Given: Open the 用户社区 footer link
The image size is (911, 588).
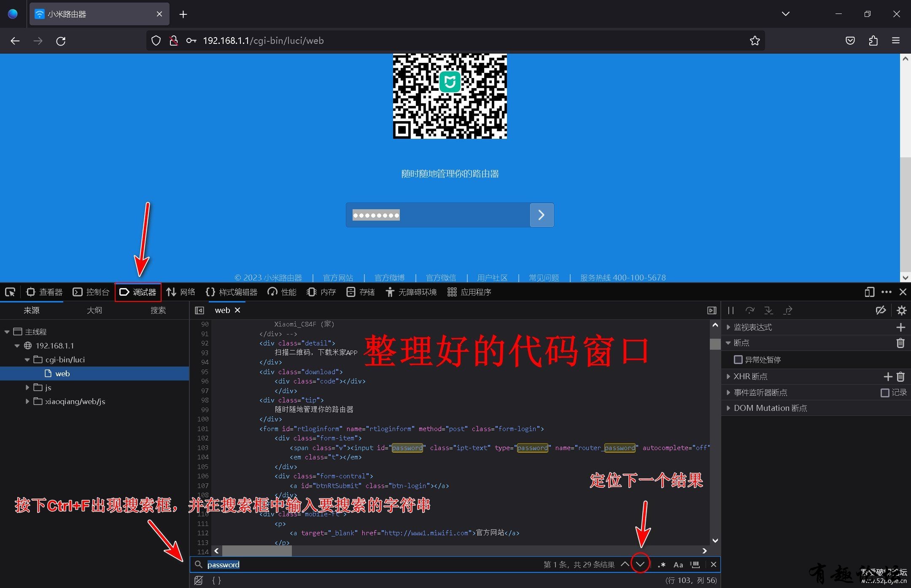Looking at the screenshot, I should pyautogui.click(x=492, y=278).
